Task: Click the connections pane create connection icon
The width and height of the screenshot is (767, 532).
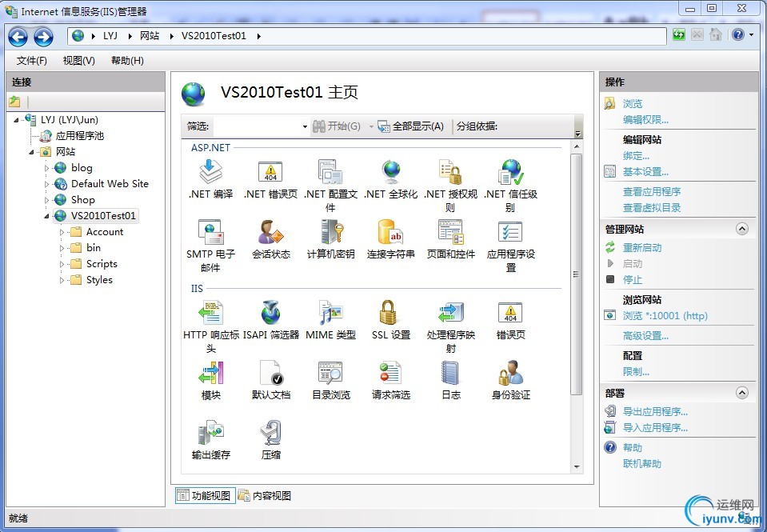Action: tap(14, 102)
